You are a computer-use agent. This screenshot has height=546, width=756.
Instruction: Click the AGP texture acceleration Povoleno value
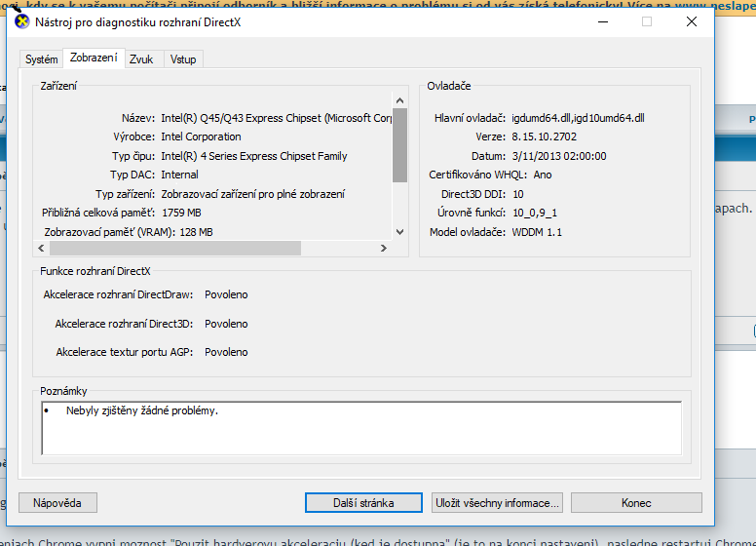[x=226, y=352]
